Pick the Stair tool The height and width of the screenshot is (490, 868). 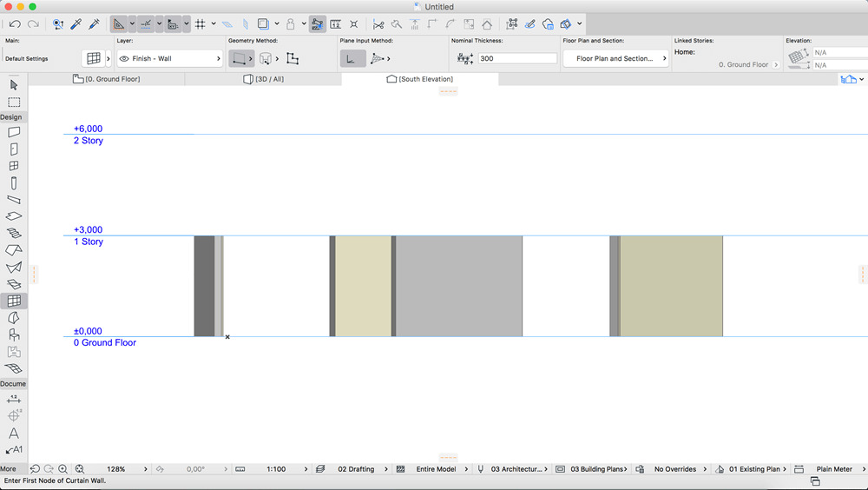tap(14, 234)
